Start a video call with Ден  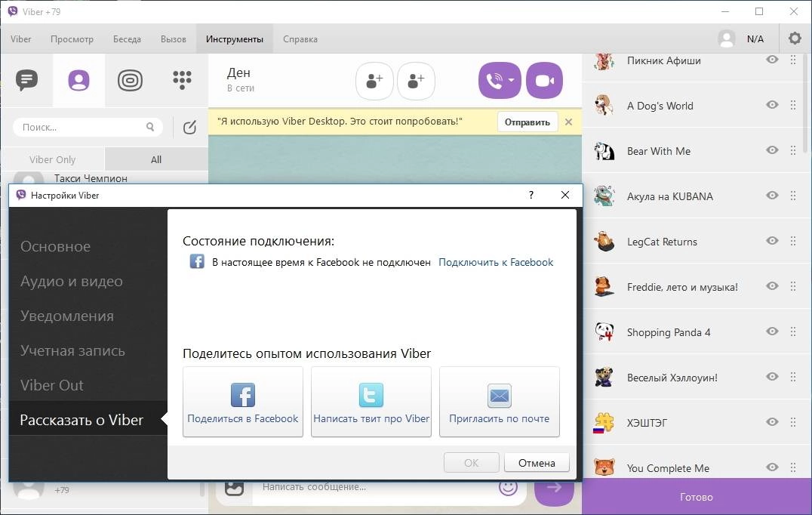[x=544, y=80]
